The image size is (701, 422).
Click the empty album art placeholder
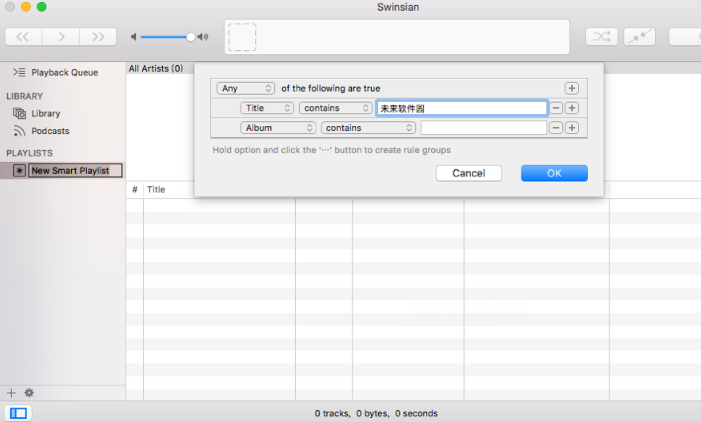[242, 37]
